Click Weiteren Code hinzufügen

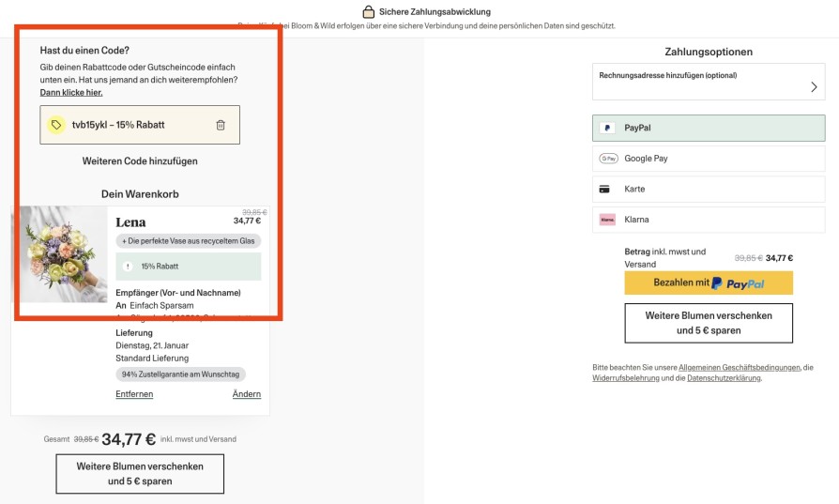[140, 161]
